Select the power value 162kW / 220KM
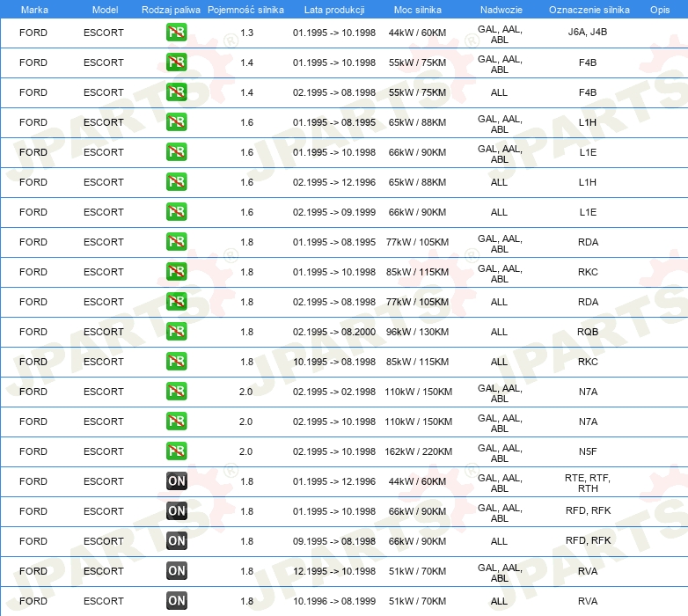 tap(418, 451)
